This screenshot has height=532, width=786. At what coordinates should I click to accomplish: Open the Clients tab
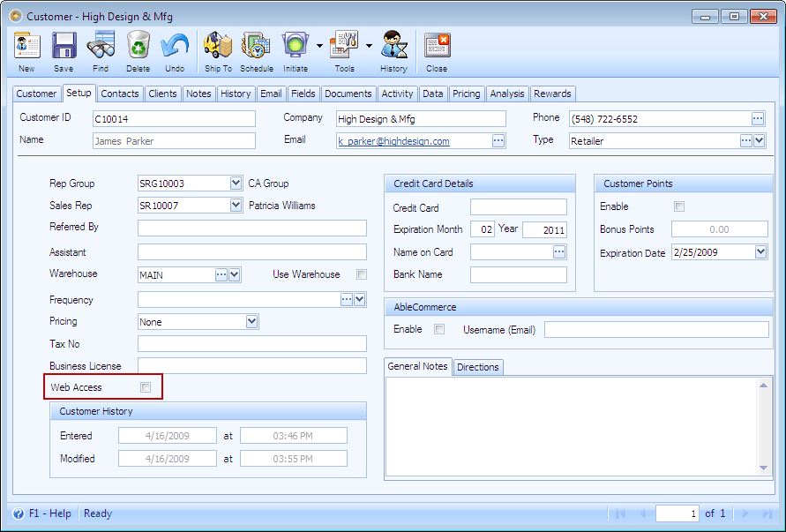click(x=162, y=94)
